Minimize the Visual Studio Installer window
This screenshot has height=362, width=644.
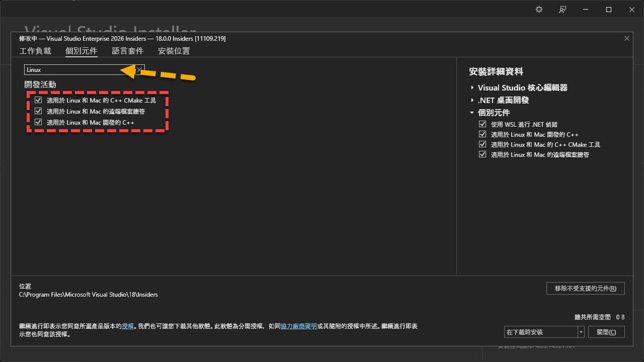(x=586, y=10)
